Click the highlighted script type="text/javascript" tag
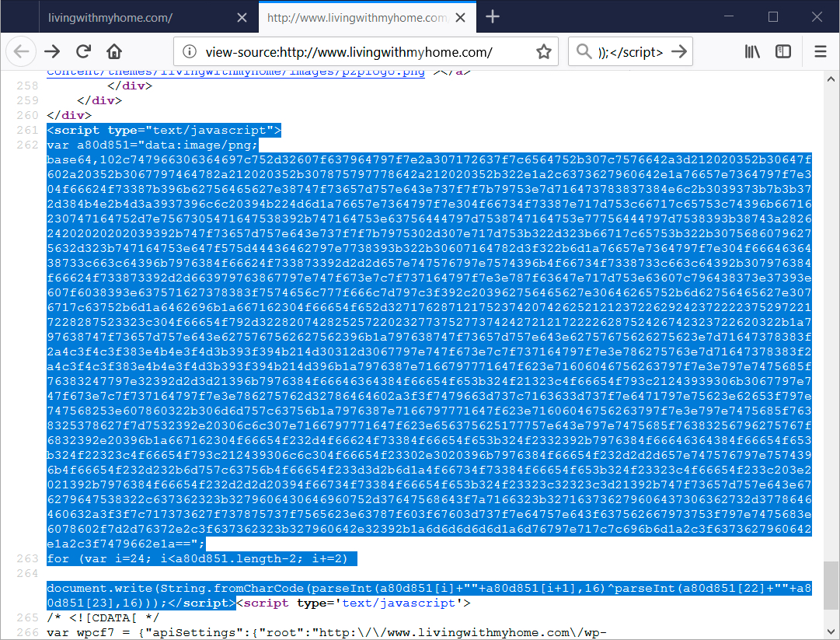The width and height of the screenshot is (840, 640). 163,130
